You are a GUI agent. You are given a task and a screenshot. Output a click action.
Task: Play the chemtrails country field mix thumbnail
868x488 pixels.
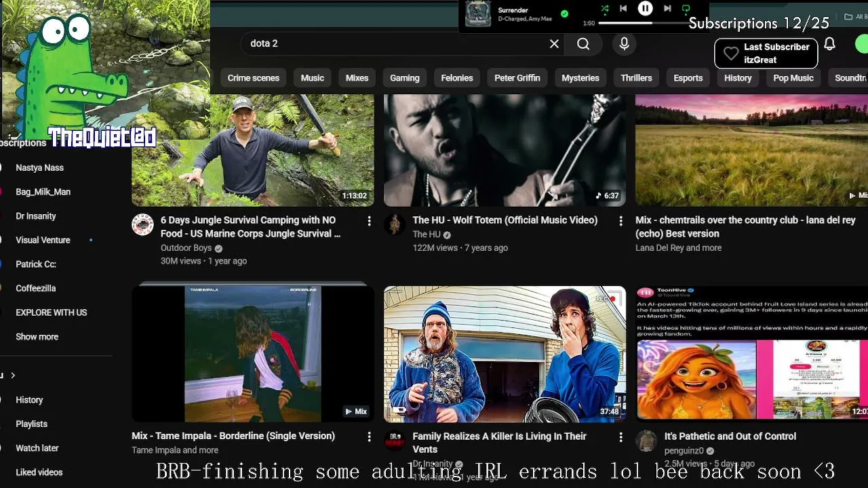(x=751, y=150)
